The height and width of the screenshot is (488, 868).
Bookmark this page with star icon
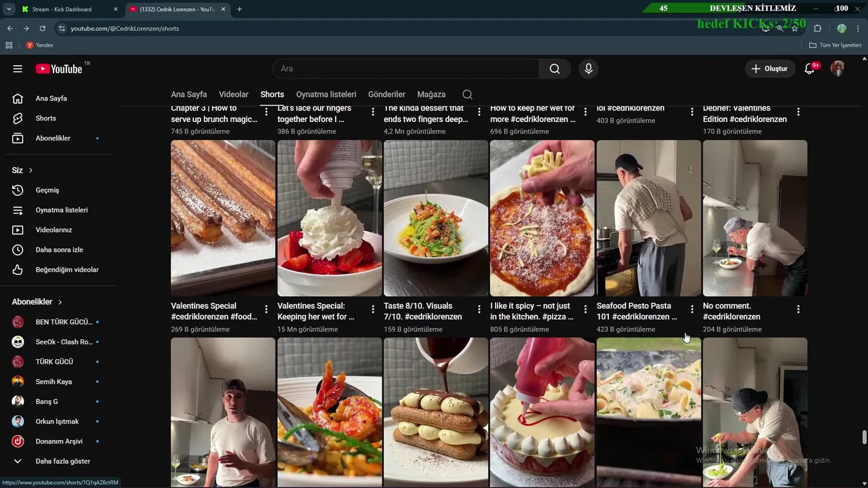coord(795,28)
